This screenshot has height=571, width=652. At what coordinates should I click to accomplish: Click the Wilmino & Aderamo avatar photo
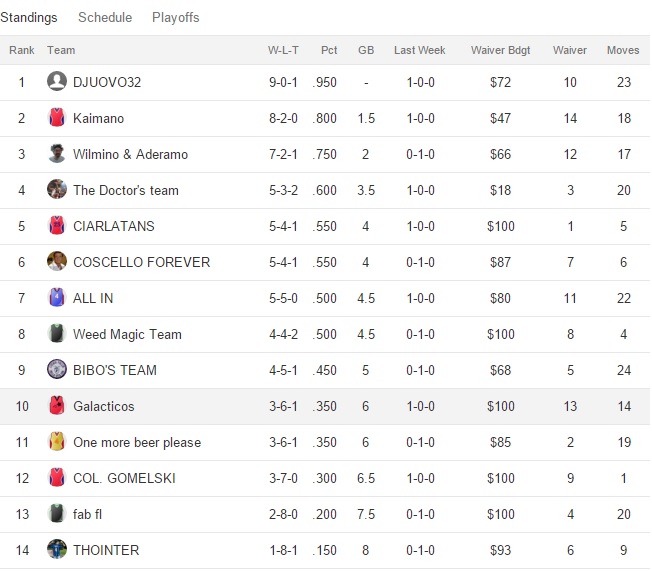click(x=57, y=154)
